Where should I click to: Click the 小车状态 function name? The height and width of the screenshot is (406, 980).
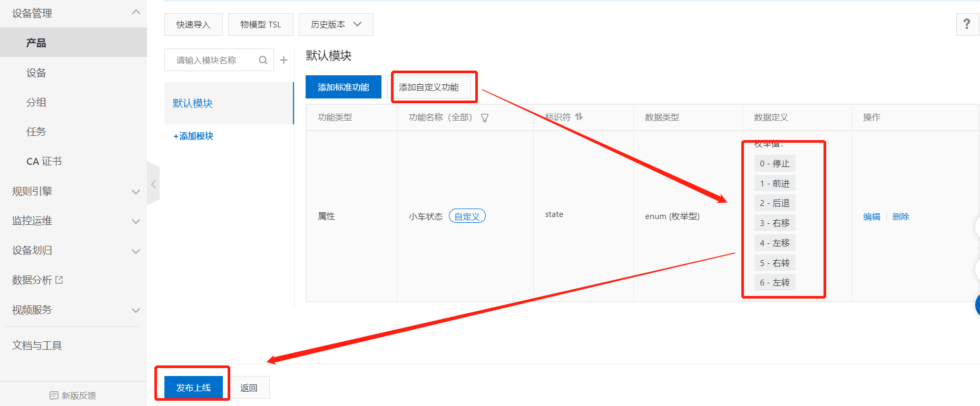click(x=426, y=216)
